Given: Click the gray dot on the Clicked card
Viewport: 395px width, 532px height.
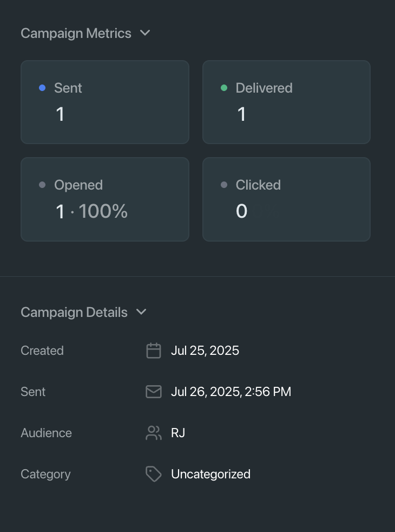Looking at the screenshot, I should coord(223,184).
